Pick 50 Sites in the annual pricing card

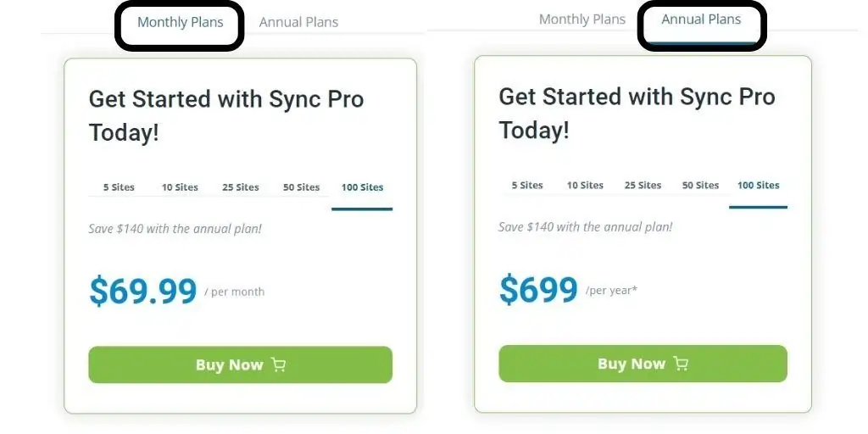(x=700, y=186)
